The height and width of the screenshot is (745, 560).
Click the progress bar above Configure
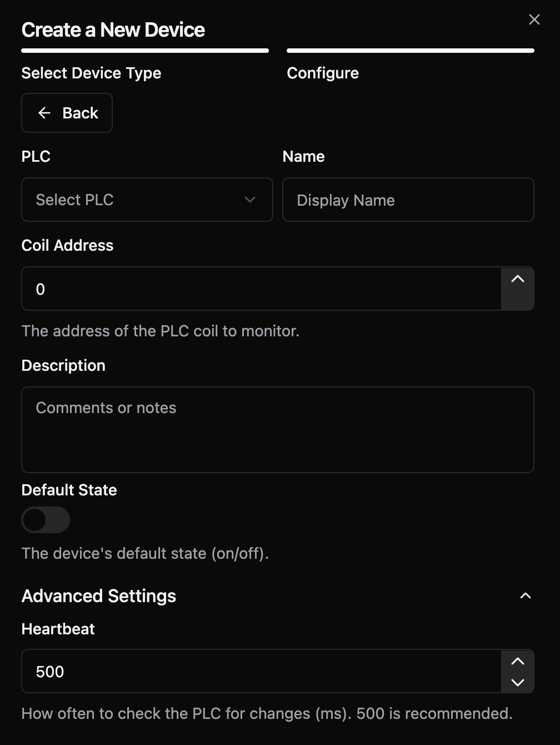(411, 51)
